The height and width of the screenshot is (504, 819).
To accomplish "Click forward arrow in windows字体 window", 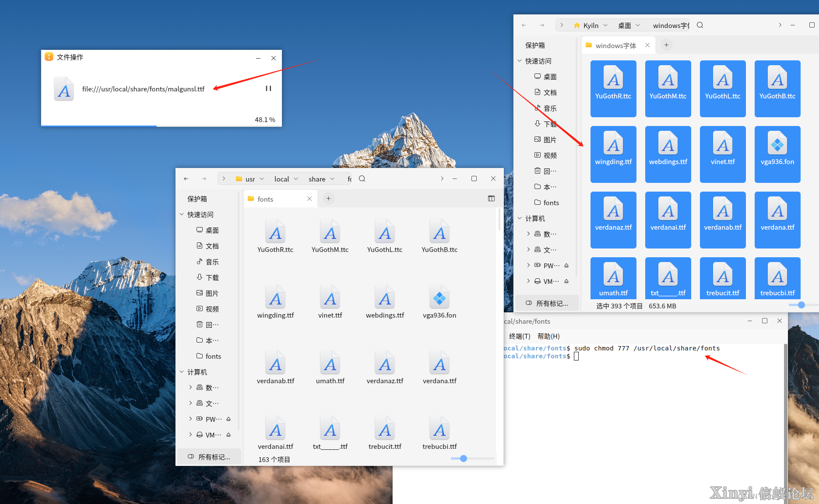I will tap(542, 25).
